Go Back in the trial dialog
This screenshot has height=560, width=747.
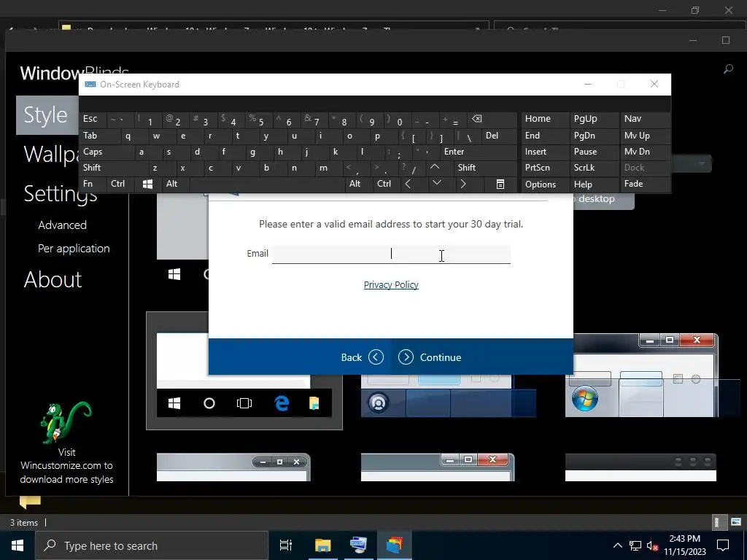click(x=362, y=357)
